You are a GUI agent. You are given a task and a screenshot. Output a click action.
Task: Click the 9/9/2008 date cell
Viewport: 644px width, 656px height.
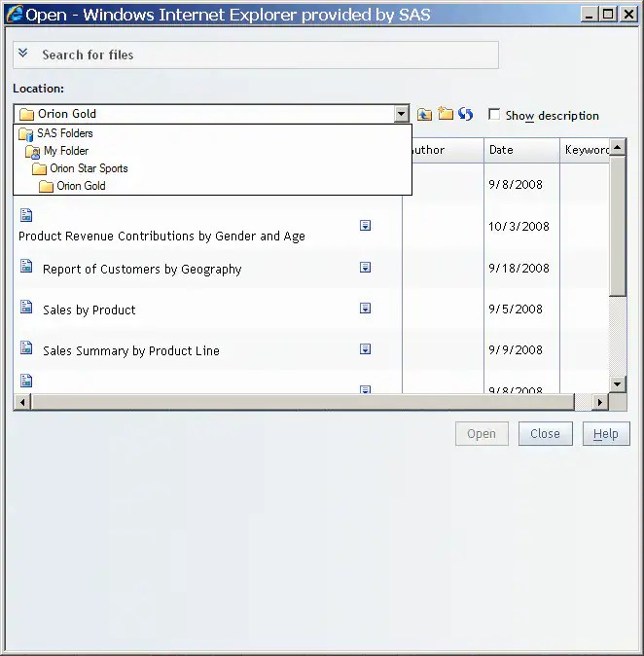pos(516,350)
